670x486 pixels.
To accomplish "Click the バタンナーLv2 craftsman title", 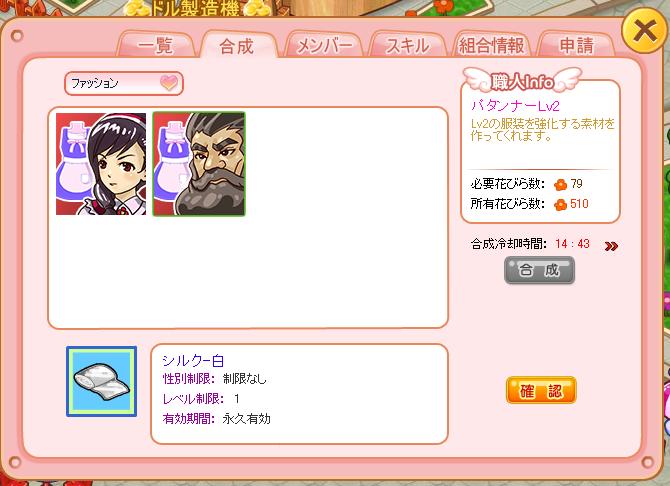I will [x=515, y=105].
